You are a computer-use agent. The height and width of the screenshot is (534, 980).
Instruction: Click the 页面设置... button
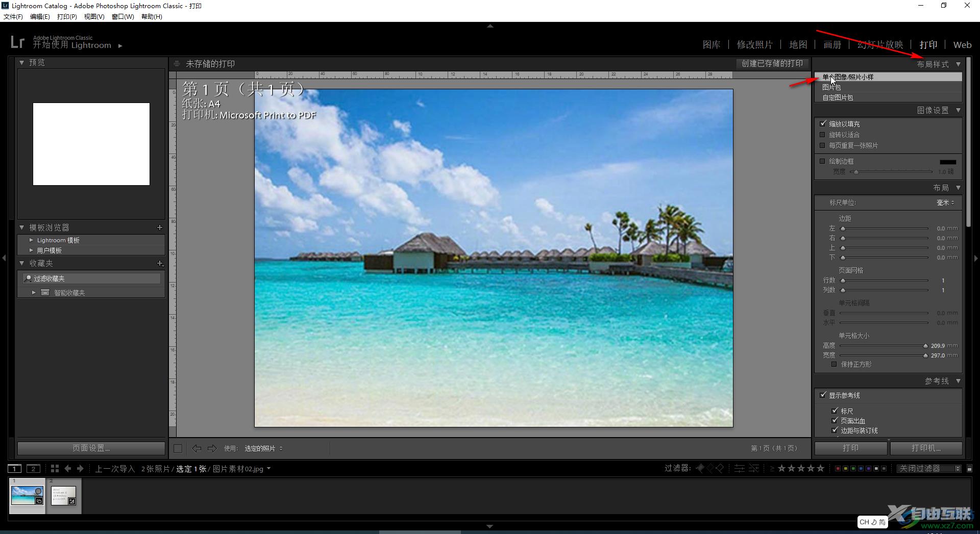[91, 448]
